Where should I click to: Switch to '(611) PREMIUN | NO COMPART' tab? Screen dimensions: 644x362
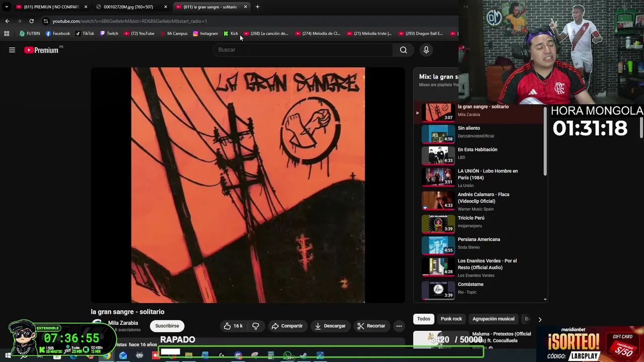[52, 7]
